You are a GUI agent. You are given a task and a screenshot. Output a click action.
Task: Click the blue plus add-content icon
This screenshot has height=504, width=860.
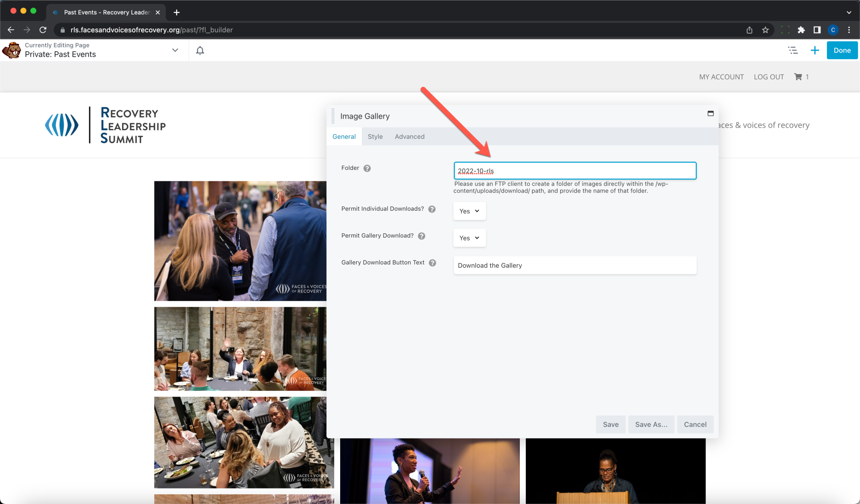pyautogui.click(x=815, y=50)
